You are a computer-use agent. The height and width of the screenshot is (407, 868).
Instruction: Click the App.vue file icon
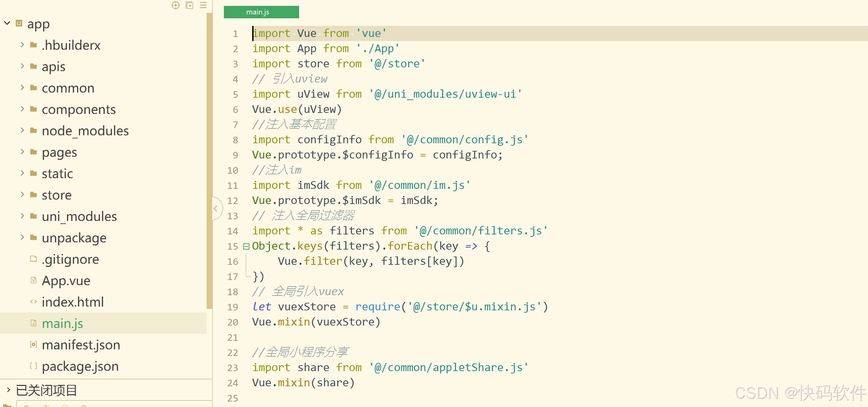pyautogui.click(x=33, y=280)
